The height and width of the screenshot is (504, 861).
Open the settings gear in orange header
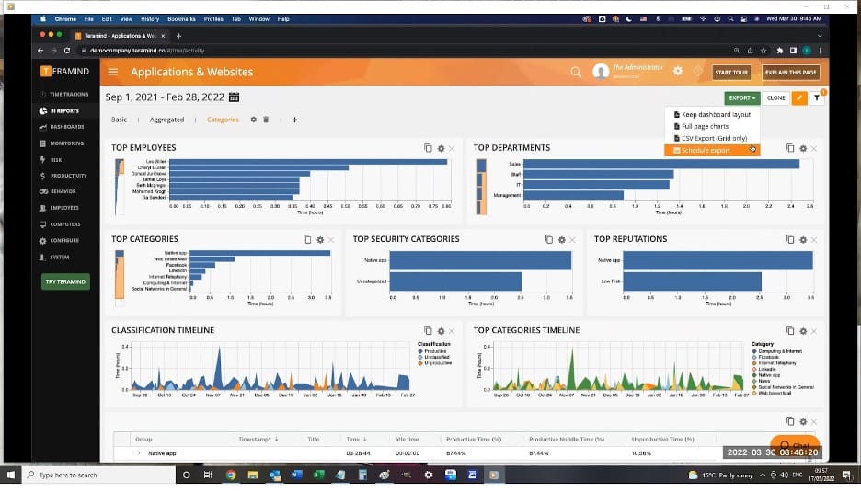pyautogui.click(x=678, y=71)
